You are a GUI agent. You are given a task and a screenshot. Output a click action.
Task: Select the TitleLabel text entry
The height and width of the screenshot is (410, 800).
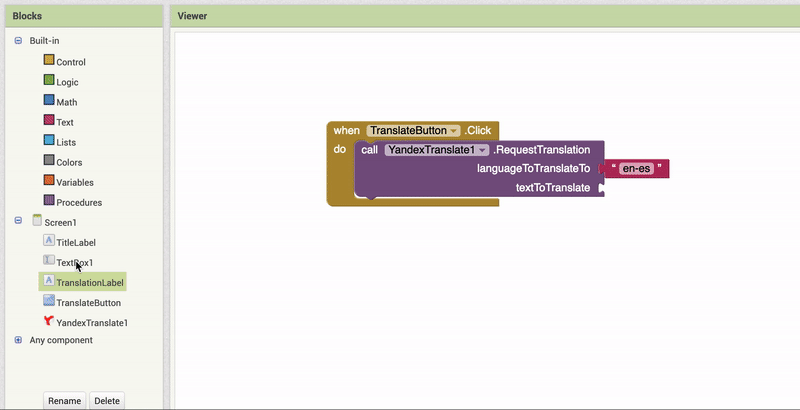pyautogui.click(x=76, y=243)
